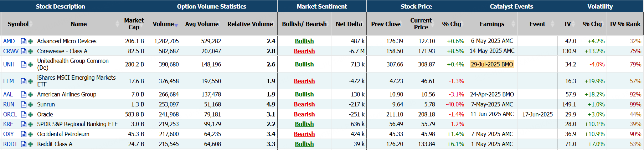The height and width of the screenshot is (150, 644).
Task: Sort by the IV % Rank column header
Action: [x=625, y=24]
